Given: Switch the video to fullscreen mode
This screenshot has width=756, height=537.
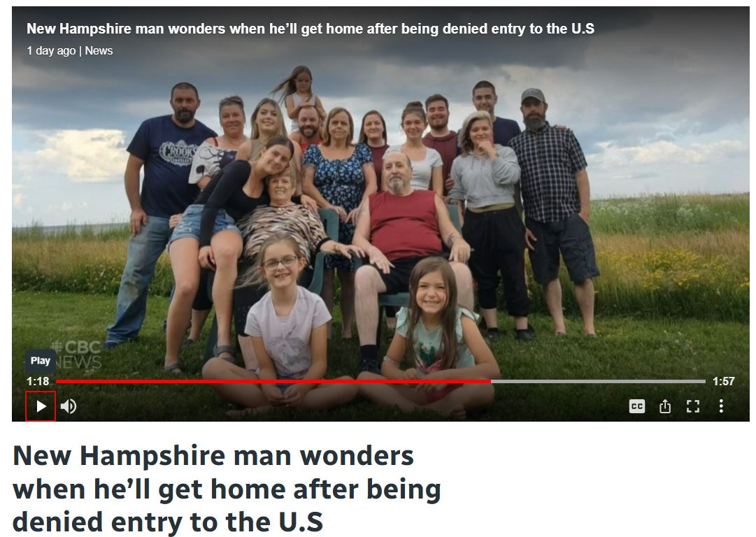Looking at the screenshot, I should point(693,406).
